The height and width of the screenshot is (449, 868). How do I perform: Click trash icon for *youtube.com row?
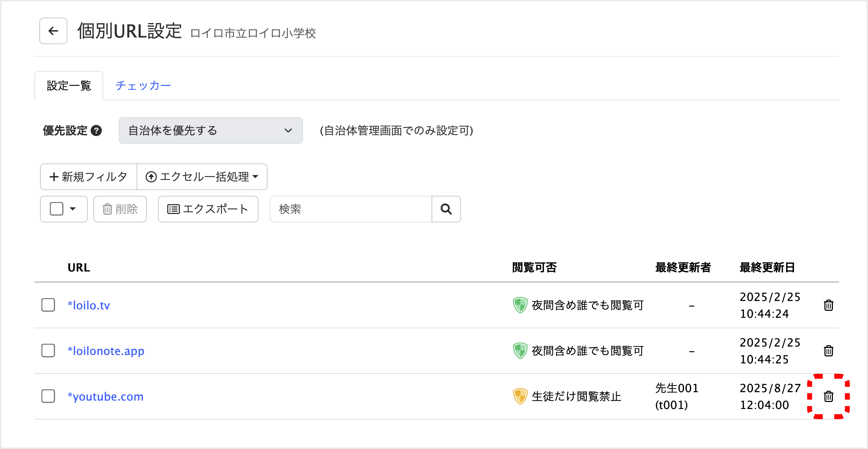(828, 396)
